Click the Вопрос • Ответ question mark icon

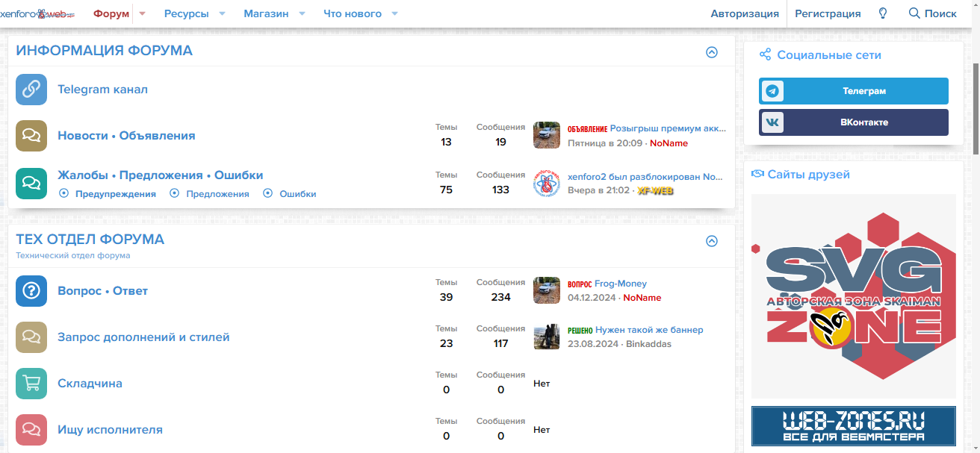coord(31,291)
